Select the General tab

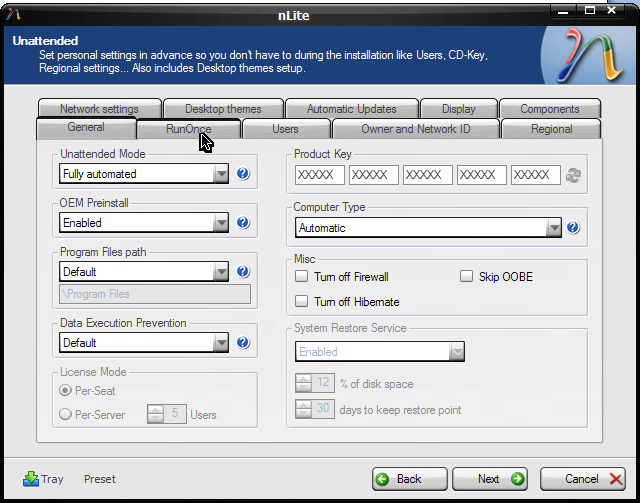[86, 128]
